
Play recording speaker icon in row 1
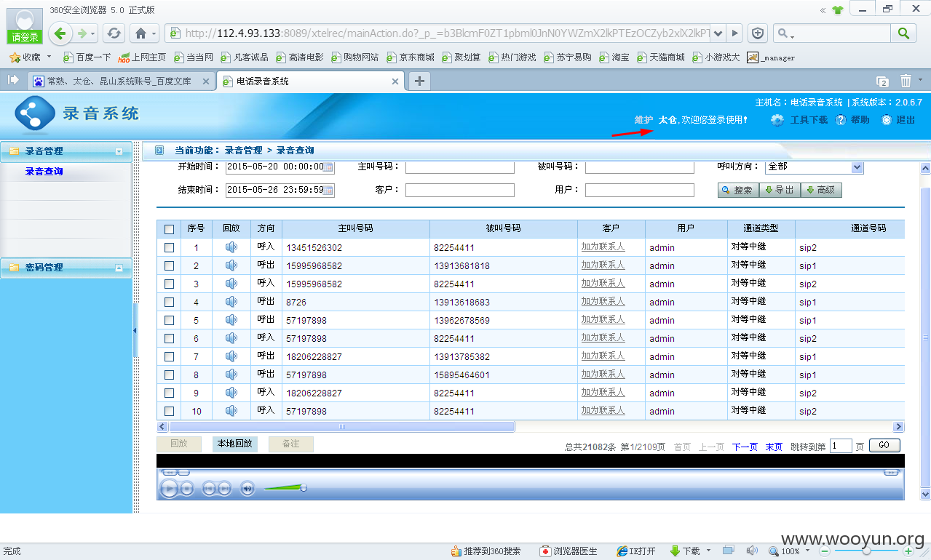pyautogui.click(x=231, y=247)
